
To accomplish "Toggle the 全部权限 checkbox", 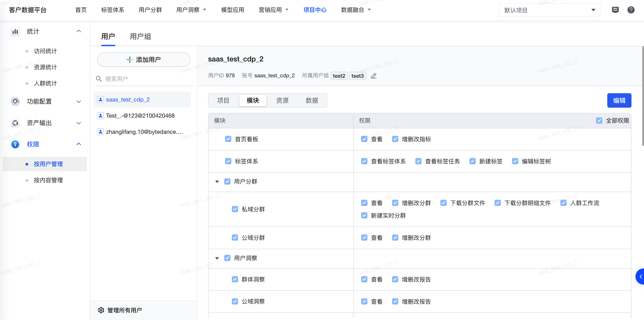I will pos(599,120).
